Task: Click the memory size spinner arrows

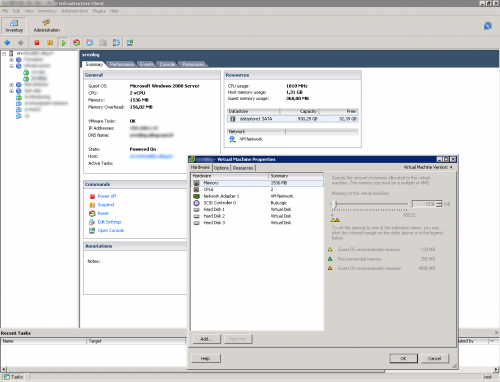Action: (439, 204)
